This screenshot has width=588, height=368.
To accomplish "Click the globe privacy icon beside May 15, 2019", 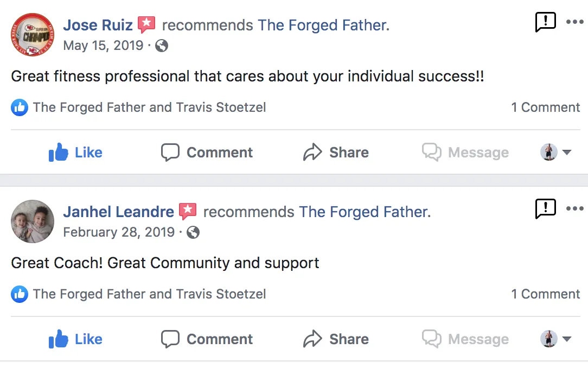I will (x=161, y=46).
